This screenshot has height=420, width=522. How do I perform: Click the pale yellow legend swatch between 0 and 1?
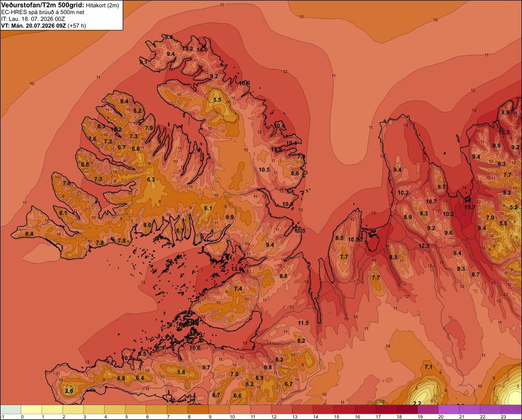click(x=31, y=410)
